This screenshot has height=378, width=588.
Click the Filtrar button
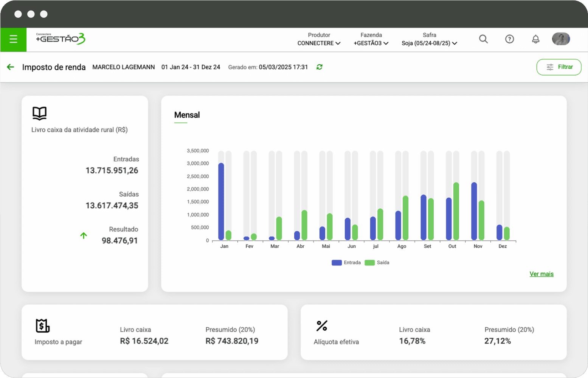pyautogui.click(x=559, y=67)
